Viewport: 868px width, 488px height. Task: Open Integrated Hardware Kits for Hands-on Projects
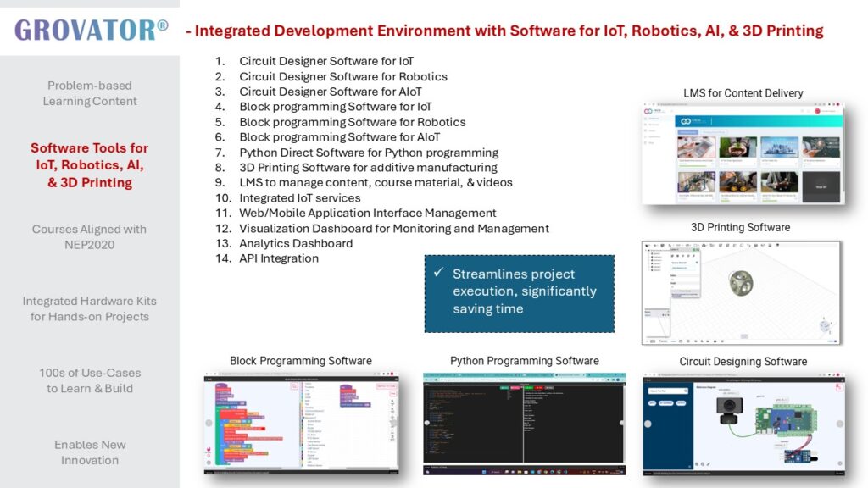90,309
